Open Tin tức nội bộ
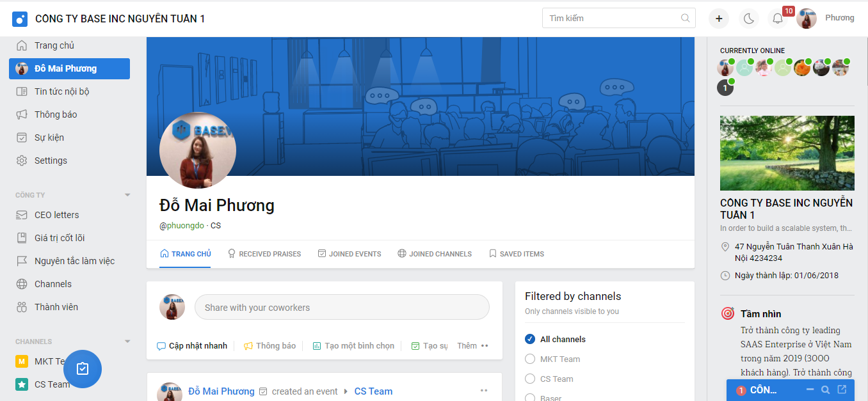 click(62, 91)
